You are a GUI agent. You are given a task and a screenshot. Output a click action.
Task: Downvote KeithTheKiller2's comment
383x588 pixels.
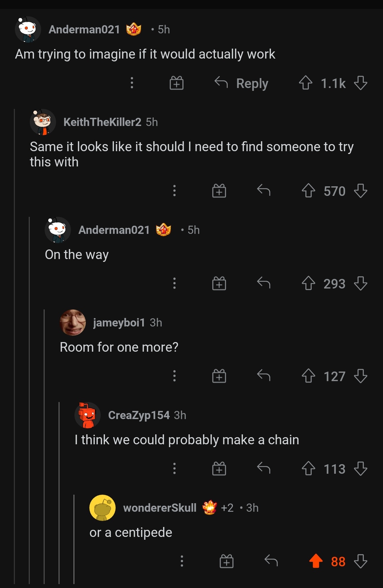click(361, 191)
